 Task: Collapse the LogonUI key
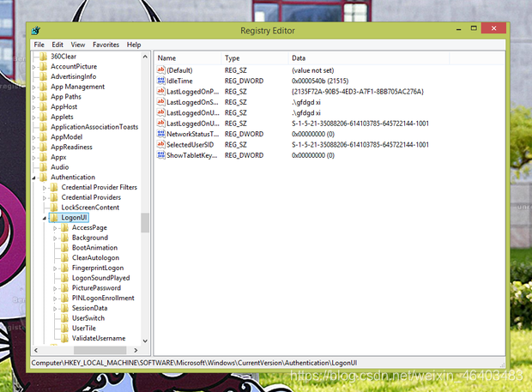(x=45, y=218)
